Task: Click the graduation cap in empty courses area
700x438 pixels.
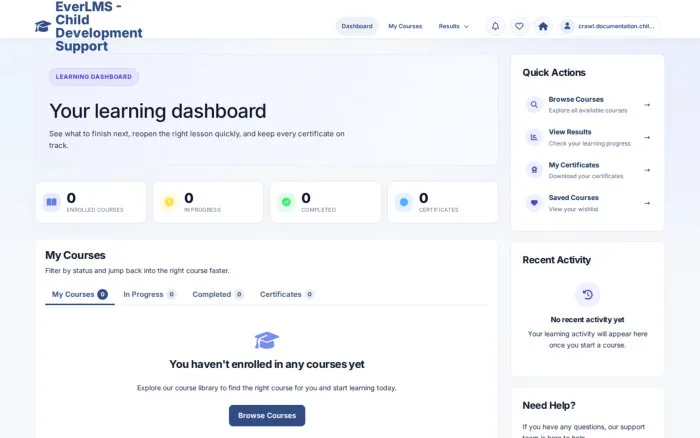Action: 267,341
